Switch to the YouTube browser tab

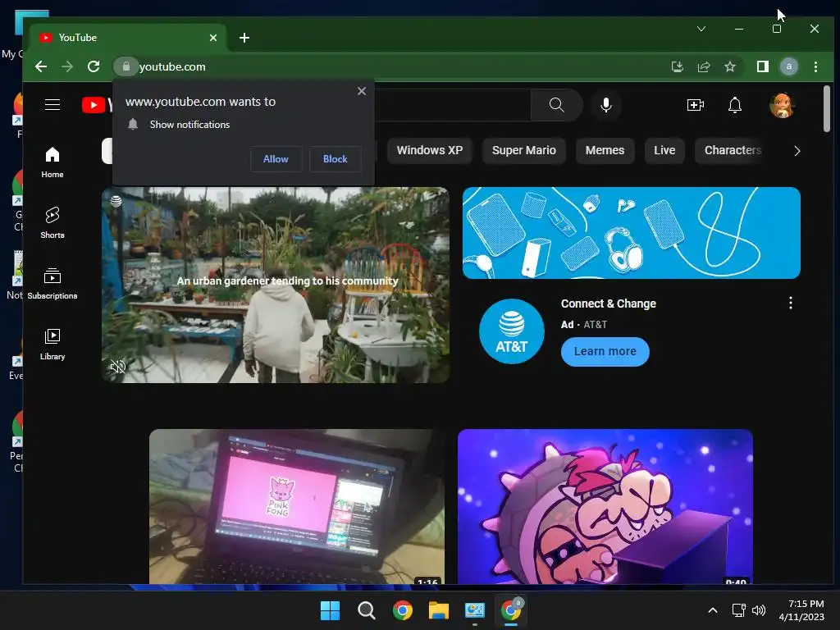click(x=129, y=38)
